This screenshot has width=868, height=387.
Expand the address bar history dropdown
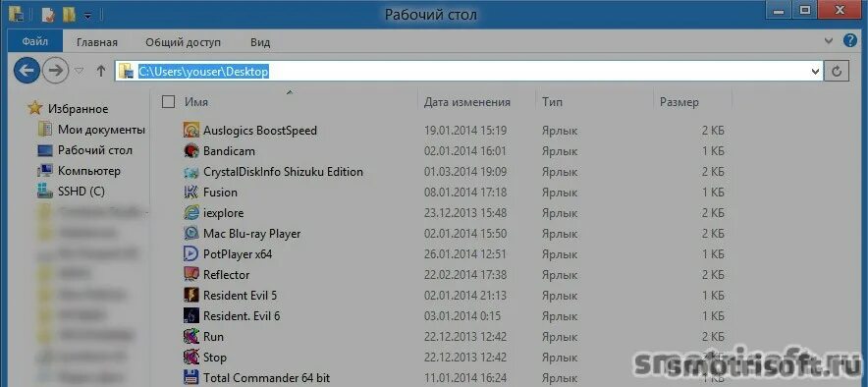(x=815, y=72)
